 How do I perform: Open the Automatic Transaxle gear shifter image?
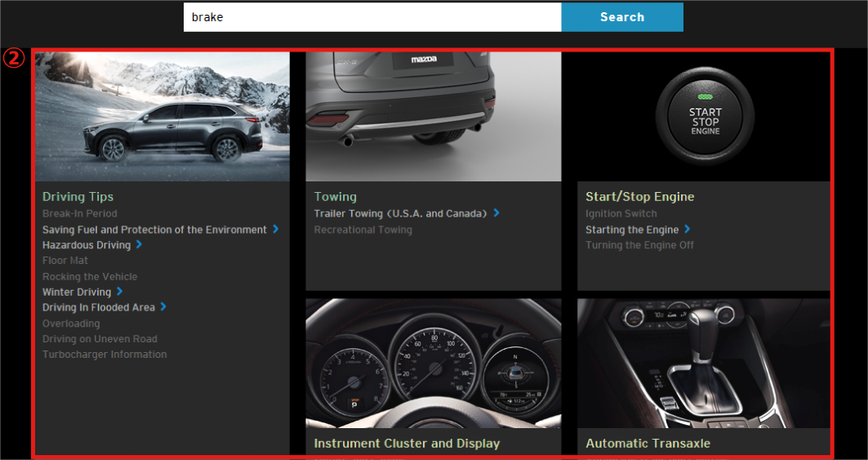click(705, 364)
